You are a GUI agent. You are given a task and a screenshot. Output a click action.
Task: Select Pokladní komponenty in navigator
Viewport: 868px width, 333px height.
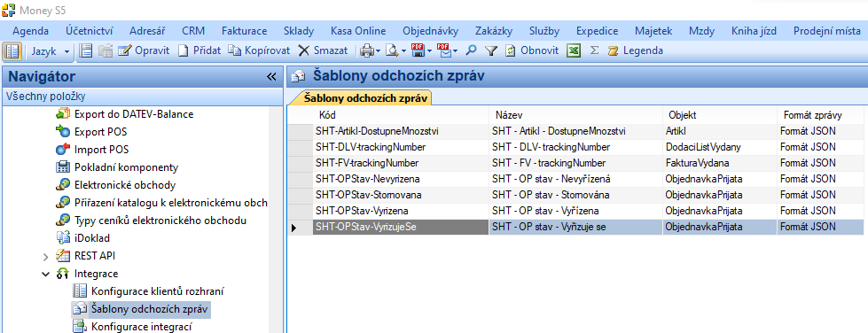[x=126, y=167]
